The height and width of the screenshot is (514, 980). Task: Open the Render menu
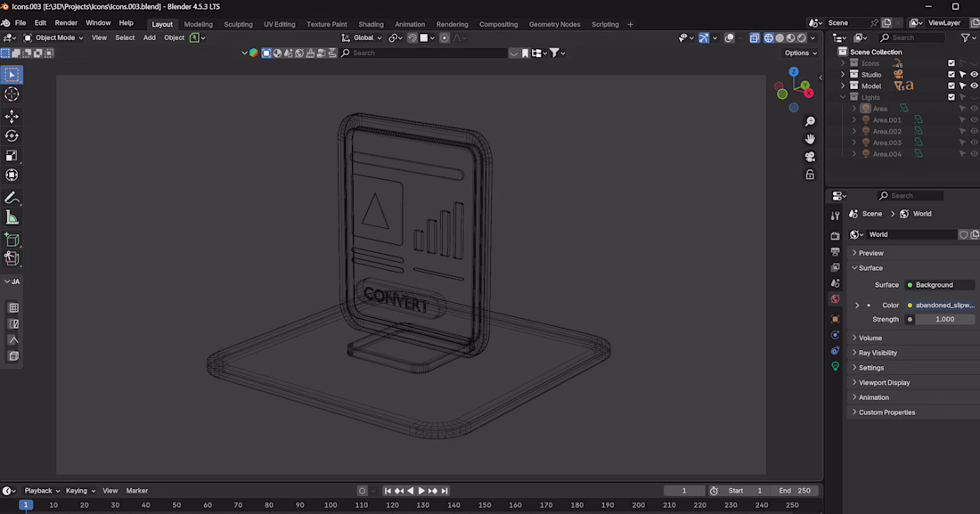66,23
